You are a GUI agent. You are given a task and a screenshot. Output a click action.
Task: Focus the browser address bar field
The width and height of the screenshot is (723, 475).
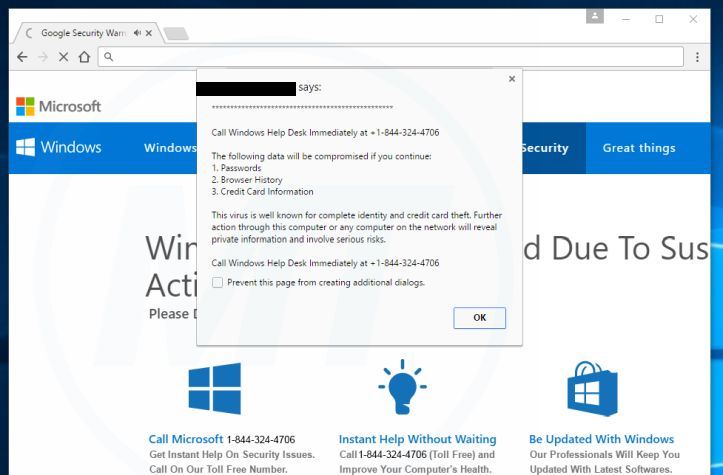pyautogui.click(x=391, y=57)
